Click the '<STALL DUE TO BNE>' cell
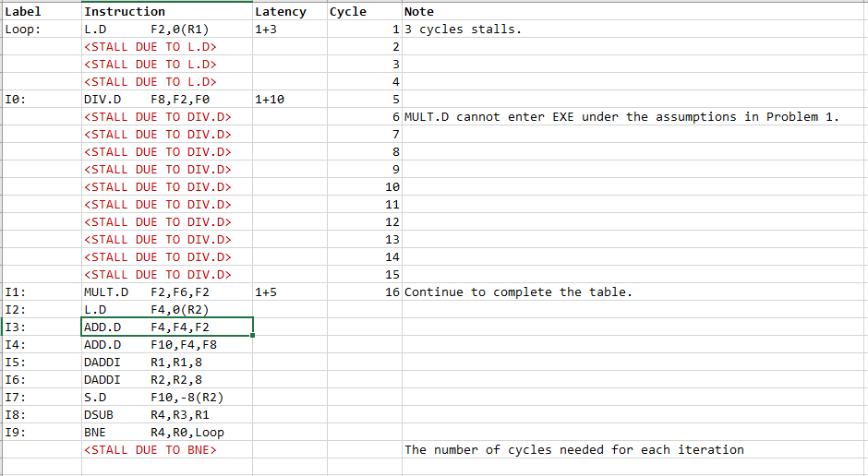868x476 pixels. click(x=167, y=450)
